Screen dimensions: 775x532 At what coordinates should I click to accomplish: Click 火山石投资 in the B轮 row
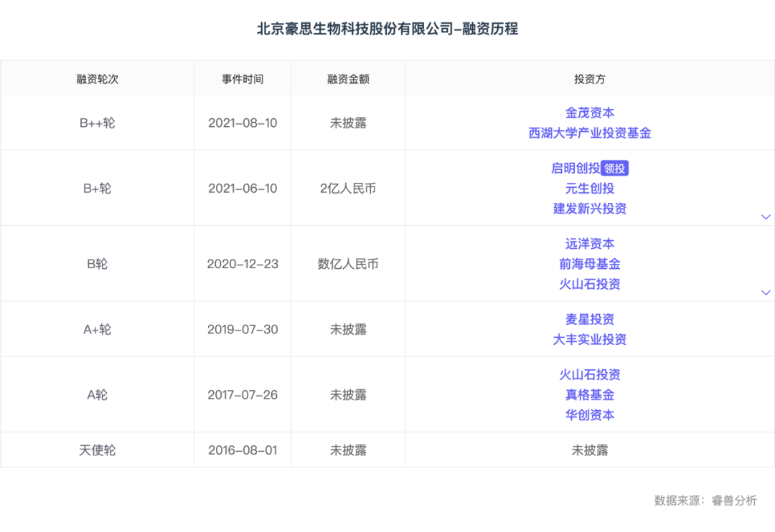pos(590,284)
